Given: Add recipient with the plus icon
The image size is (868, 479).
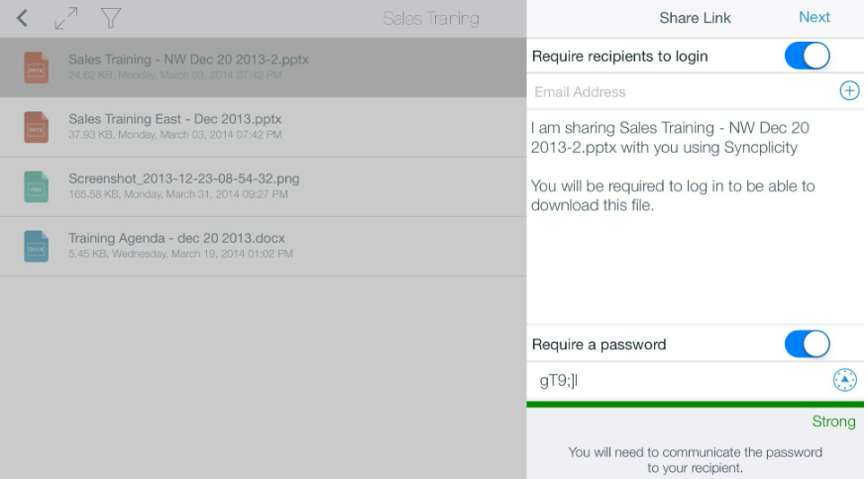Looking at the screenshot, I should (849, 91).
